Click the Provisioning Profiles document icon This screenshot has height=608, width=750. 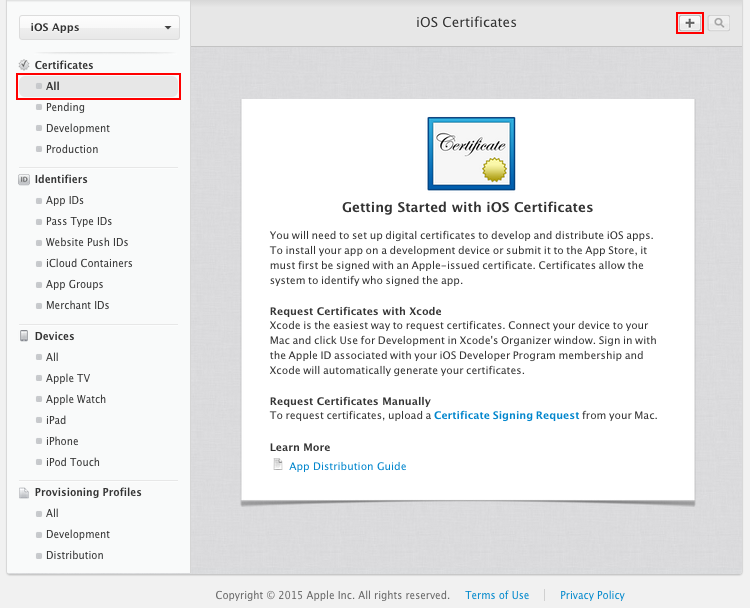click(x=24, y=492)
